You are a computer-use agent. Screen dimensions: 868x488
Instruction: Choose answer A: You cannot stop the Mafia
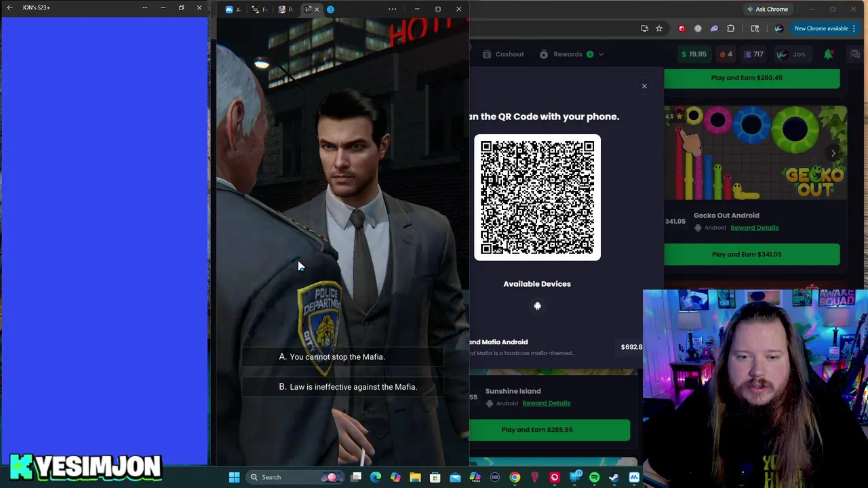342,357
